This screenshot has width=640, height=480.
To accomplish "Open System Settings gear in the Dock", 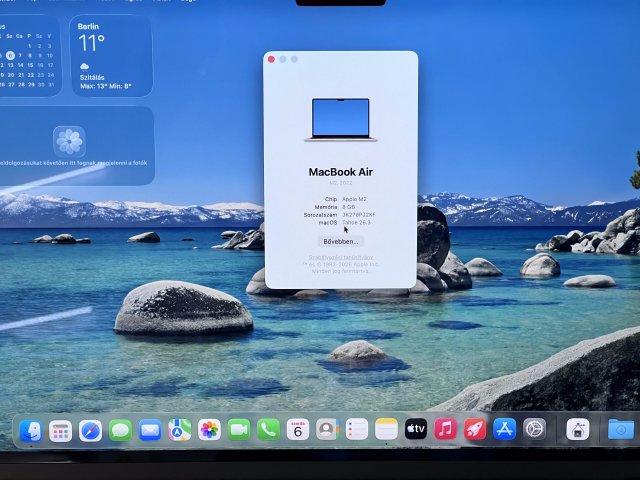I will 534,429.
